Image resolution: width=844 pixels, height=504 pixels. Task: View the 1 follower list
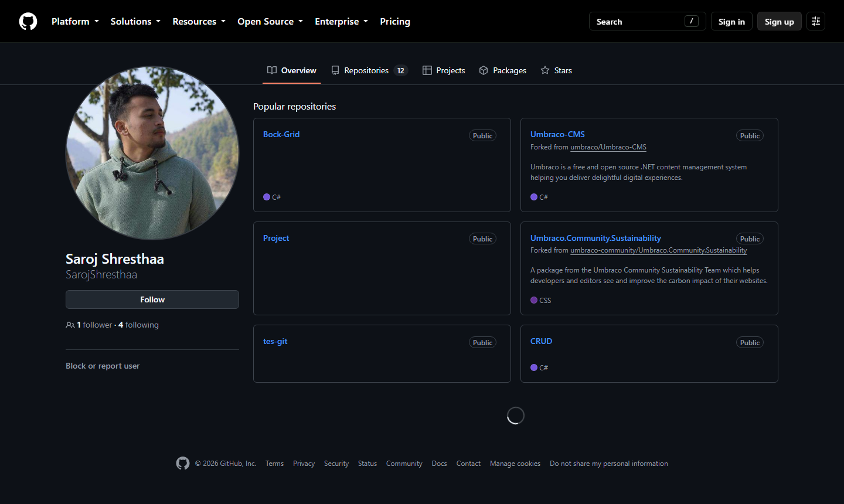point(94,325)
